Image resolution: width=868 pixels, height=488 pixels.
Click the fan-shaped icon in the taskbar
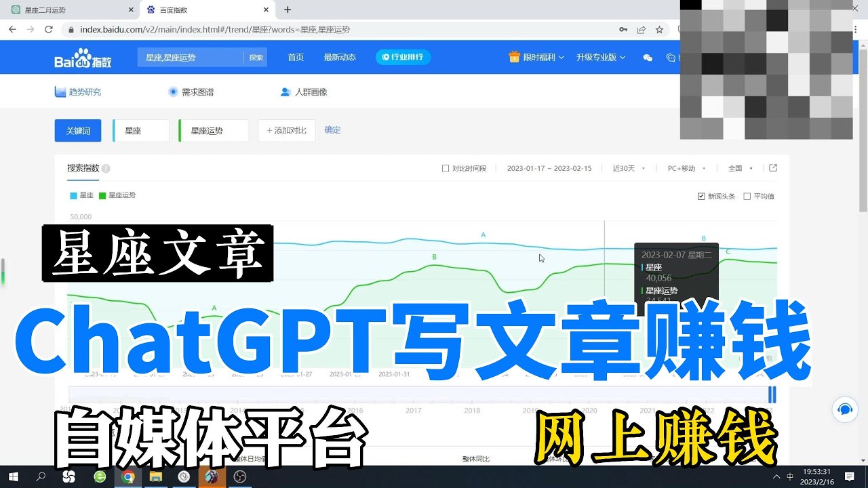pyautogui.click(x=68, y=476)
